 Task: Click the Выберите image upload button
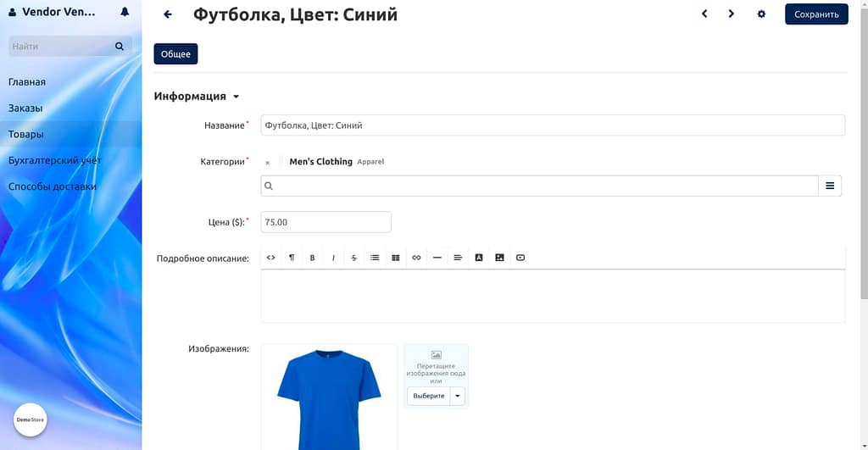428,396
